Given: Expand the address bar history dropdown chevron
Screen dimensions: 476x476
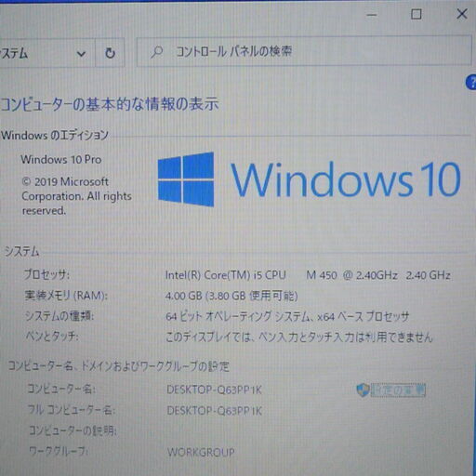Looking at the screenshot, I should [x=81, y=54].
